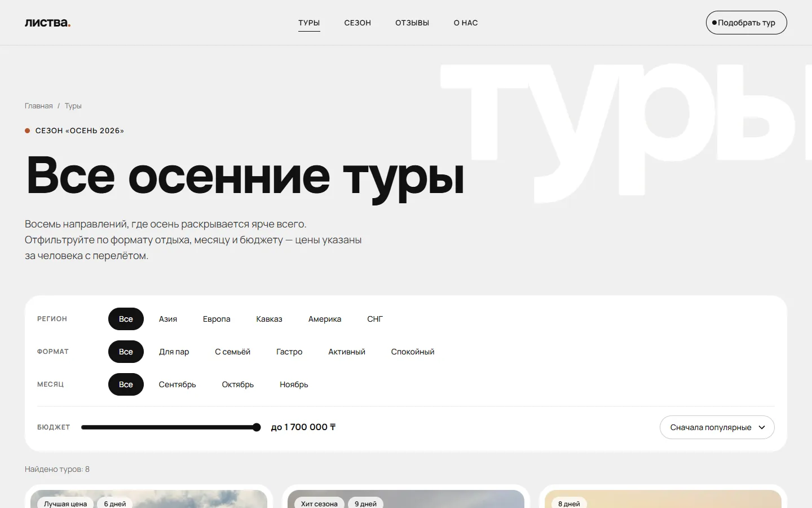The image size is (812, 508).
Task: Select Все in the Регион filter
Action: tap(126, 319)
